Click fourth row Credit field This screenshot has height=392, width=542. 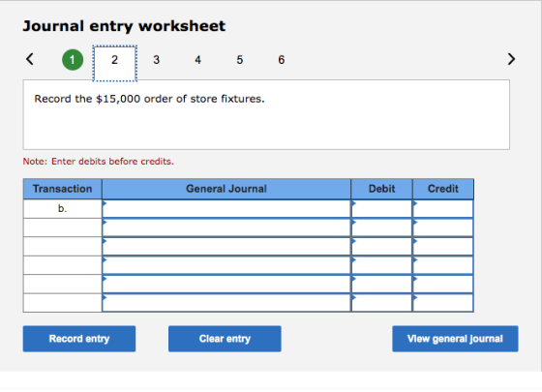tap(443, 265)
